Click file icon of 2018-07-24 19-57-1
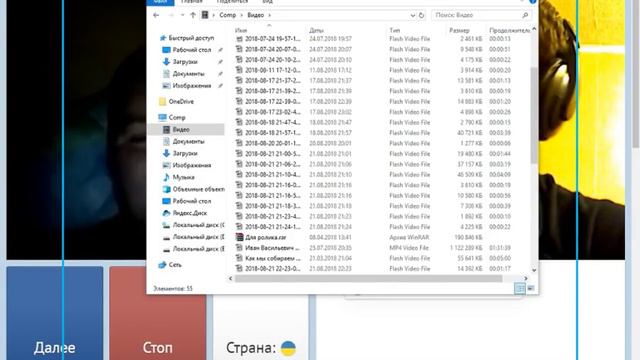 [239, 39]
